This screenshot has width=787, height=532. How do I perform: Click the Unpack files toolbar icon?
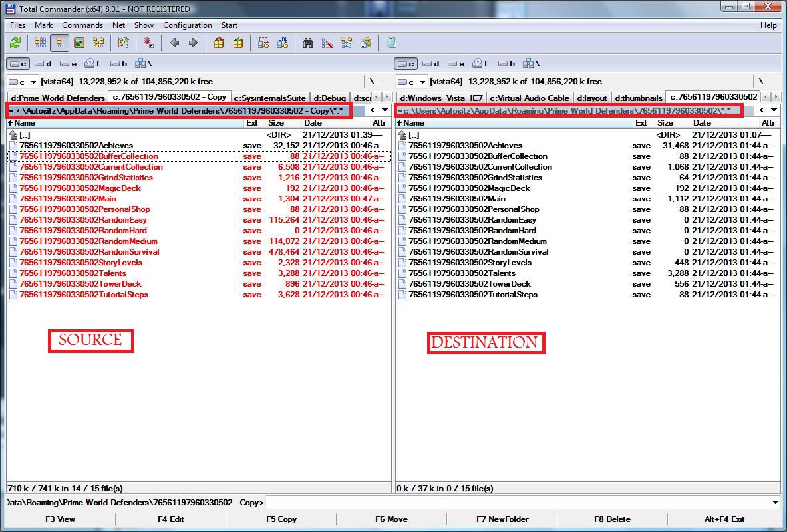pyautogui.click(x=238, y=43)
